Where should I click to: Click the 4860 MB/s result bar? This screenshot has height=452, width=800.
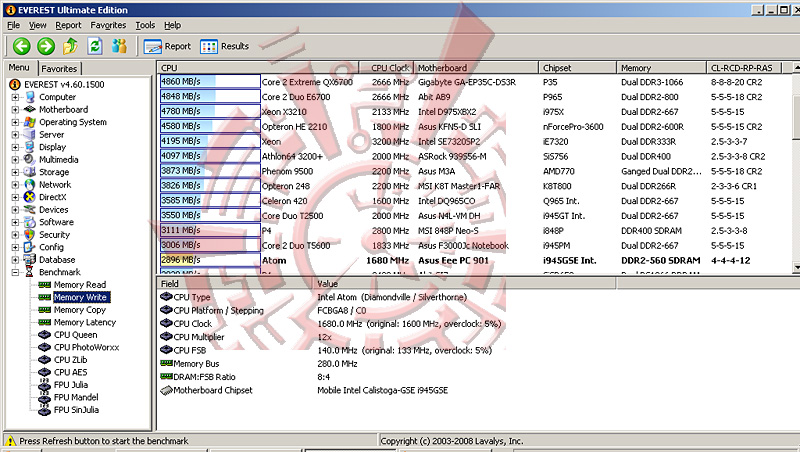[x=210, y=82]
